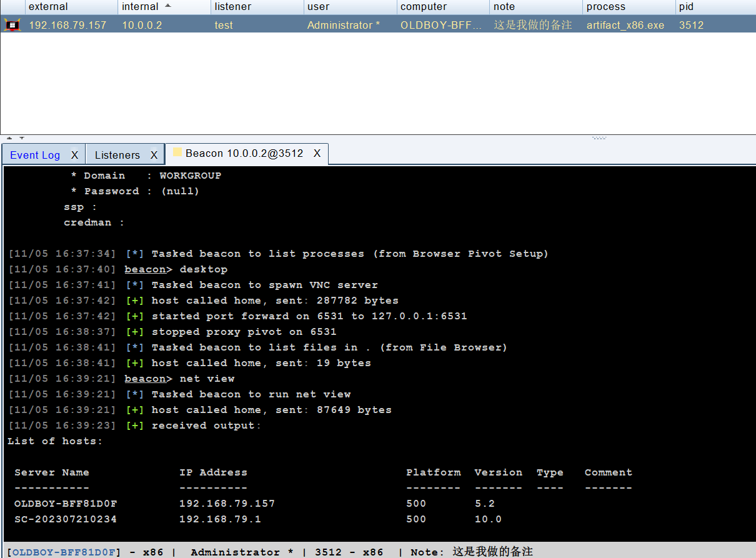Click the 'received output:' line
756x558 pixels.
coord(135,426)
